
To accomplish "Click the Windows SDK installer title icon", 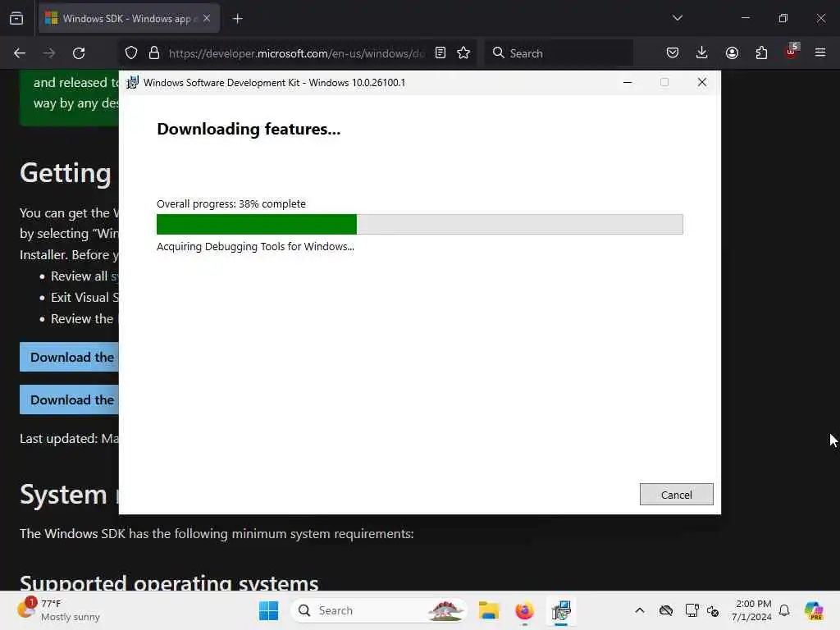I will pyautogui.click(x=132, y=83).
